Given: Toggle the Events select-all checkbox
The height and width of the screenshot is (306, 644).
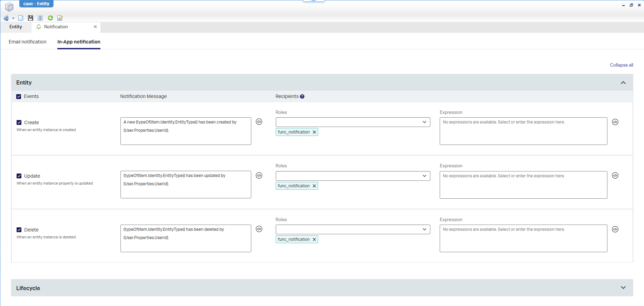Looking at the screenshot, I should pyautogui.click(x=19, y=97).
